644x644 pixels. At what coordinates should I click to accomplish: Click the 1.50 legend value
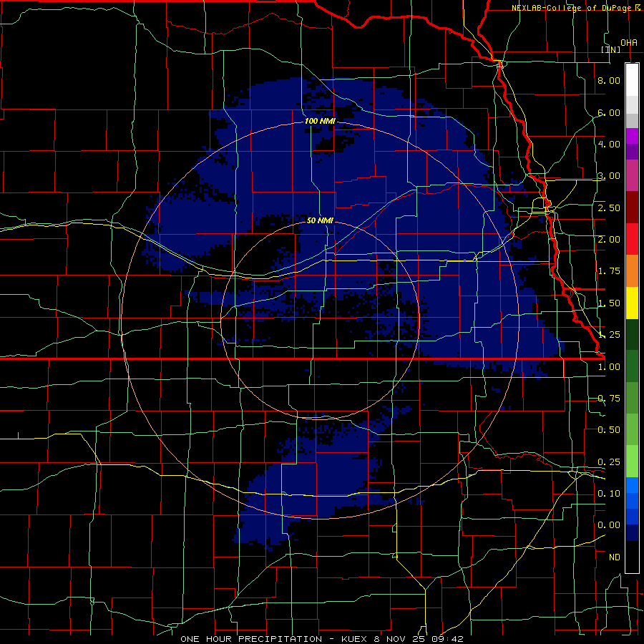(609, 303)
